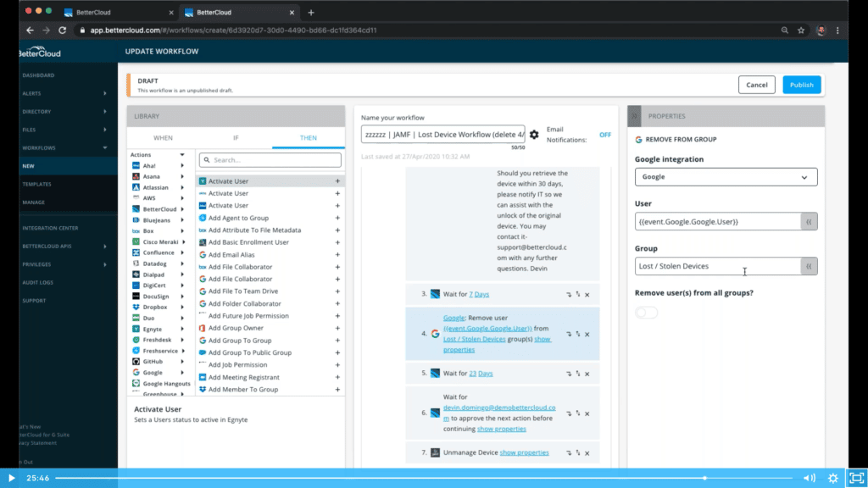Delete step 5 Wait for 23 Days
This screenshot has height=488, width=868.
(x=587, y=374)
